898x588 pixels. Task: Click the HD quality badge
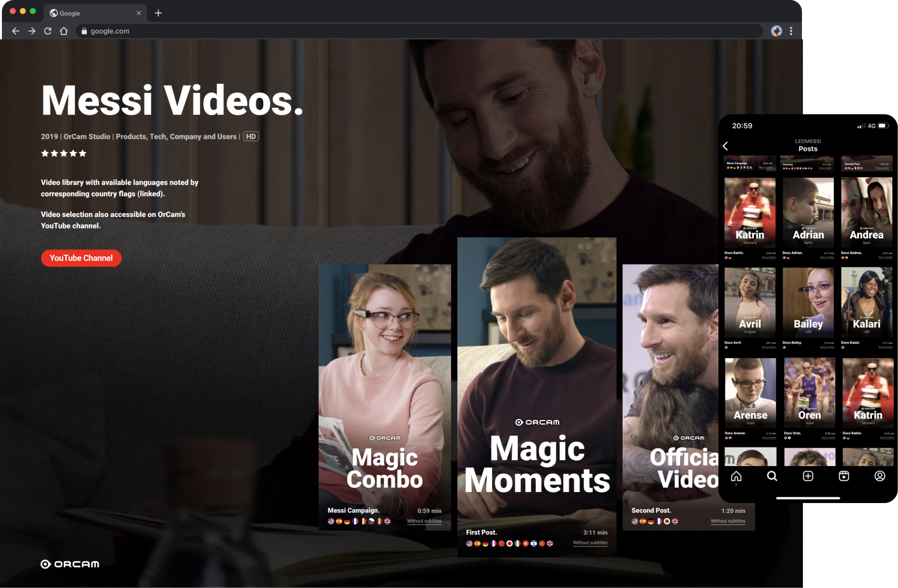251,136
